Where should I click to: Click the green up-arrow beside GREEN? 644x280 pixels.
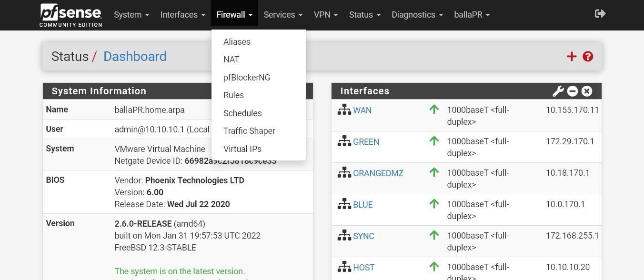click(x=434, y=141)
